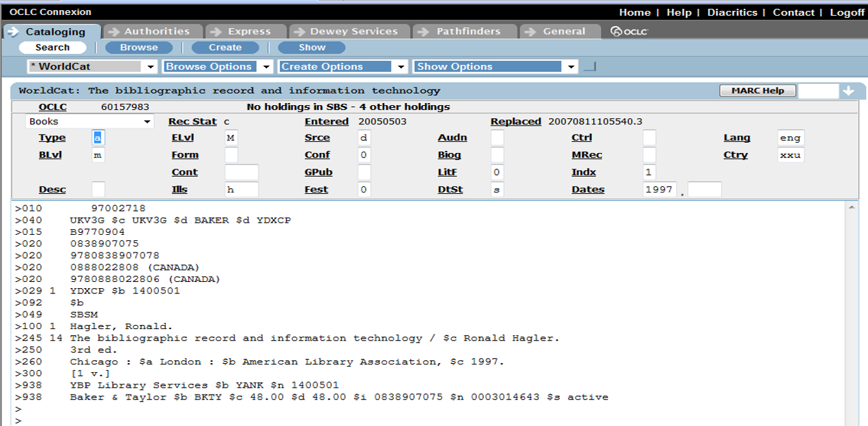
Task: Expand the Browse Options dropdown
Action: (266, 67)
